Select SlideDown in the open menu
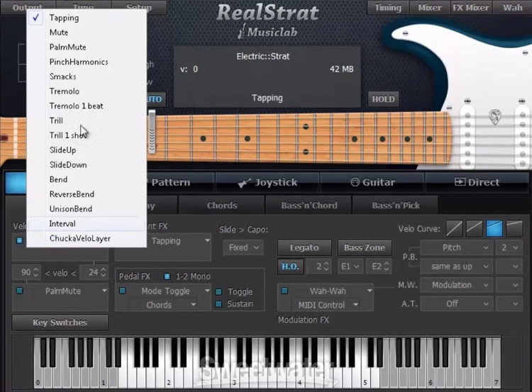The image size is (532, 392). click(x=68, y=164)
